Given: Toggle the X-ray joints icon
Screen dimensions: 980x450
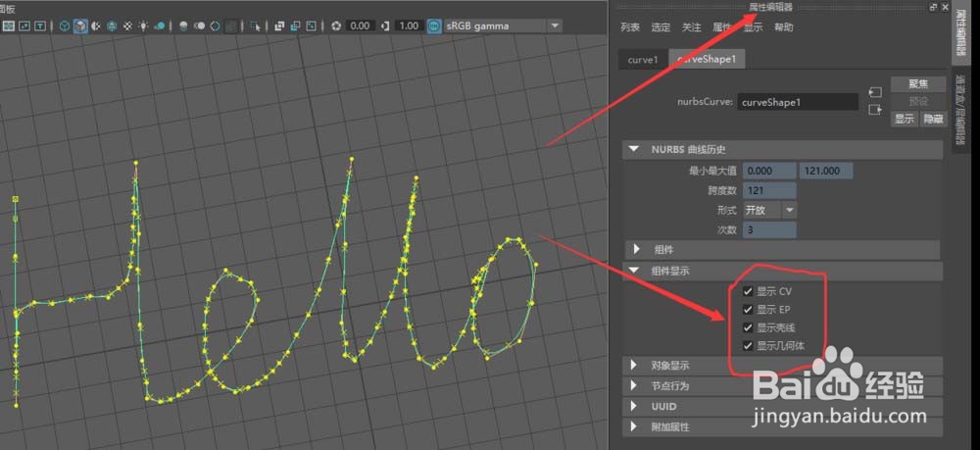Looking at the screenshot, I should (312, 26).
